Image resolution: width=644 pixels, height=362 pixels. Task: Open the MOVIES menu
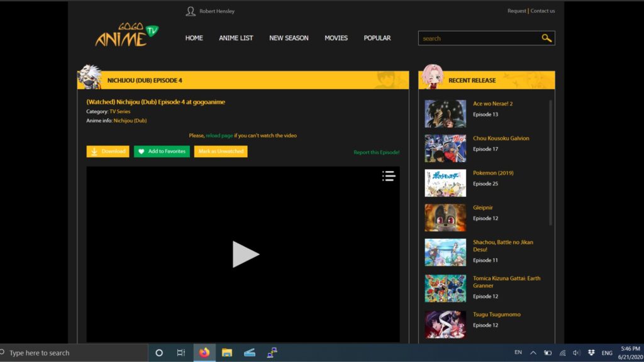tap(336, 38)
